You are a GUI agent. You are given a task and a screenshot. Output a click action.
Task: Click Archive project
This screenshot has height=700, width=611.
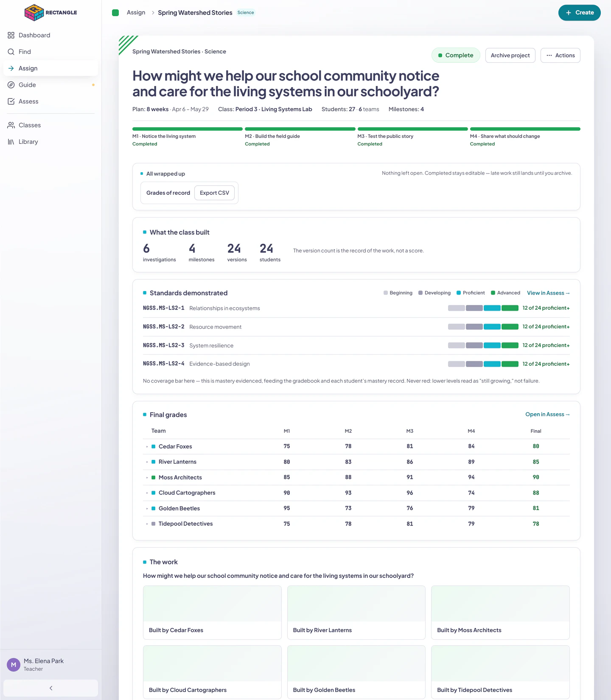(510, 56)
